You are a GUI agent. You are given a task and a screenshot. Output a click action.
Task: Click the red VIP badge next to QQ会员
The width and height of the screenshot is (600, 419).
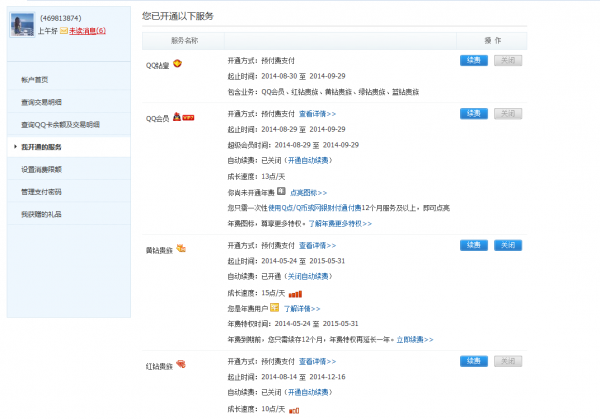point(188,118)
